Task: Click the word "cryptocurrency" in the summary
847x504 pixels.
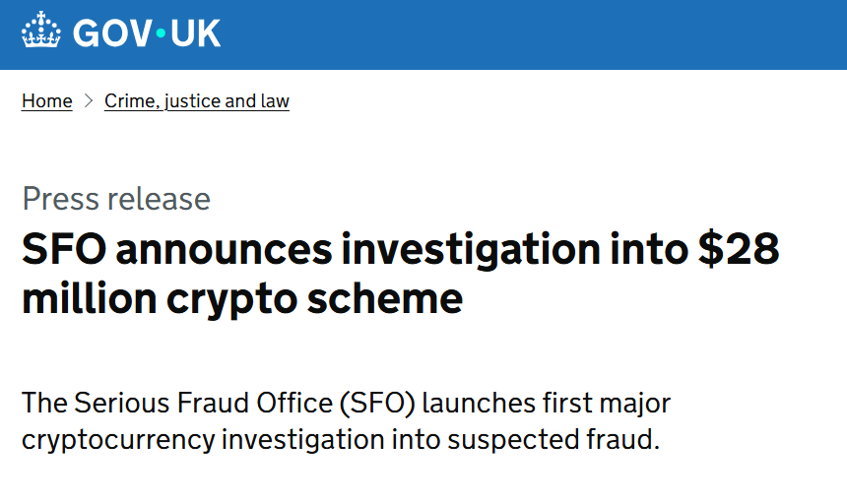Action: (x=118, y=439)
